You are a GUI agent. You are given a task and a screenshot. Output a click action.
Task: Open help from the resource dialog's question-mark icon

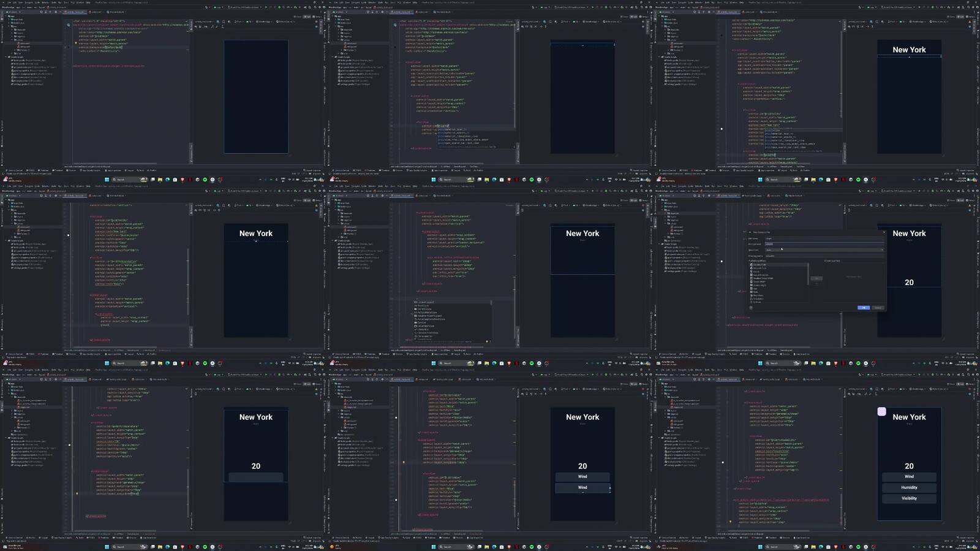[751, 308]
